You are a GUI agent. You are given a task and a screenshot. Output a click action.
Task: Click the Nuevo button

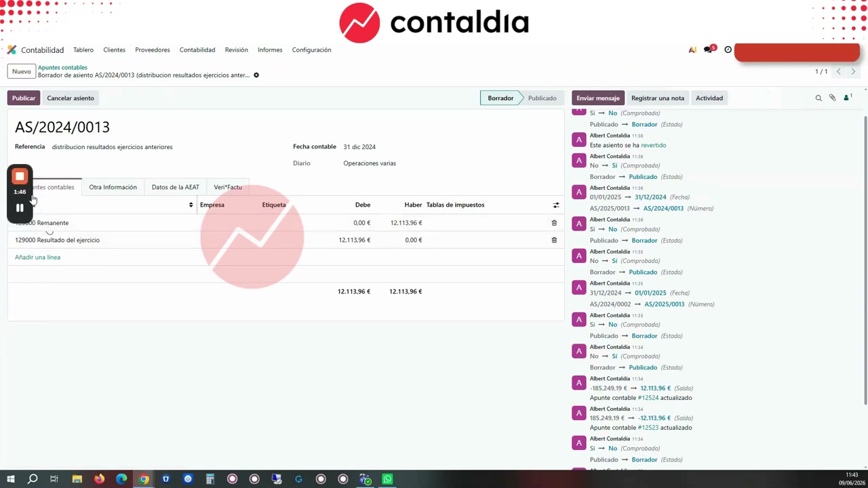pos(21,71)
